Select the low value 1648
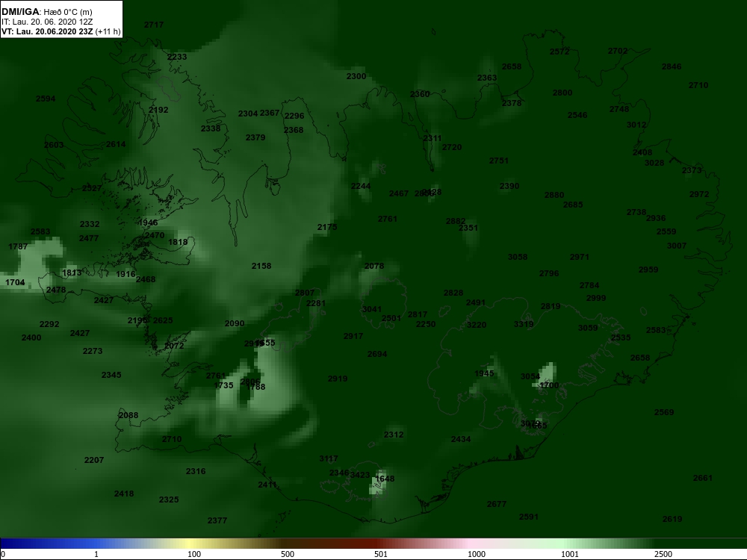The width and height of the screenshot is (747, 560). point(385,479)
